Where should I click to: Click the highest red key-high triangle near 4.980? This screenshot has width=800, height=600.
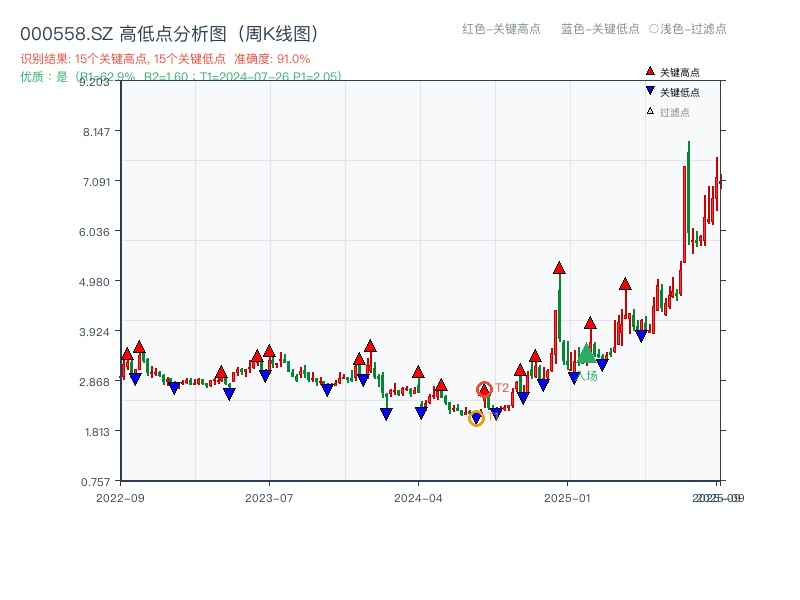point(559,268)
